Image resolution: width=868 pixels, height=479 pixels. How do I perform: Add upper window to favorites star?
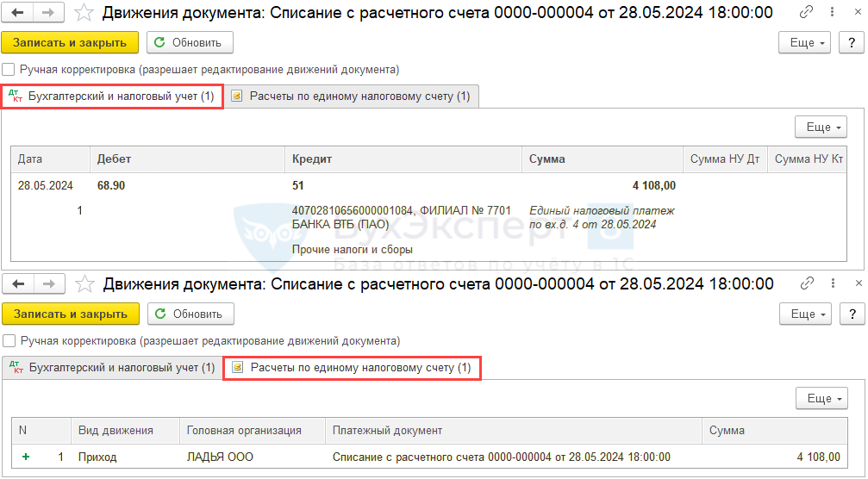84,12
